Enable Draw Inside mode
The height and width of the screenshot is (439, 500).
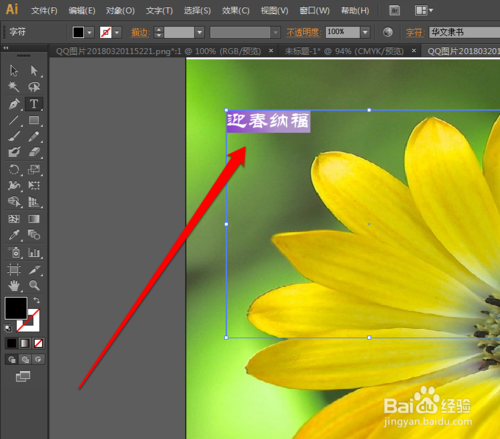38,359
